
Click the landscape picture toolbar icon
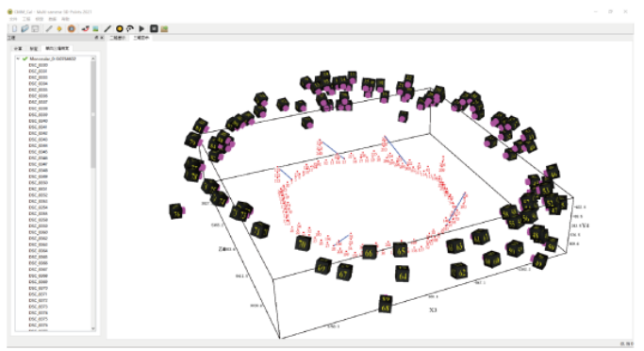point(95,28)
